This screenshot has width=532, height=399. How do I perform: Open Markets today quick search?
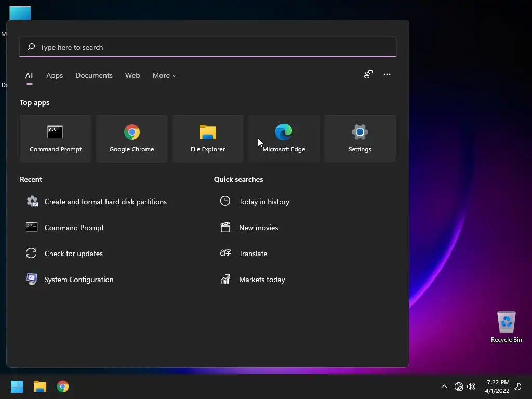pos(253,280)
